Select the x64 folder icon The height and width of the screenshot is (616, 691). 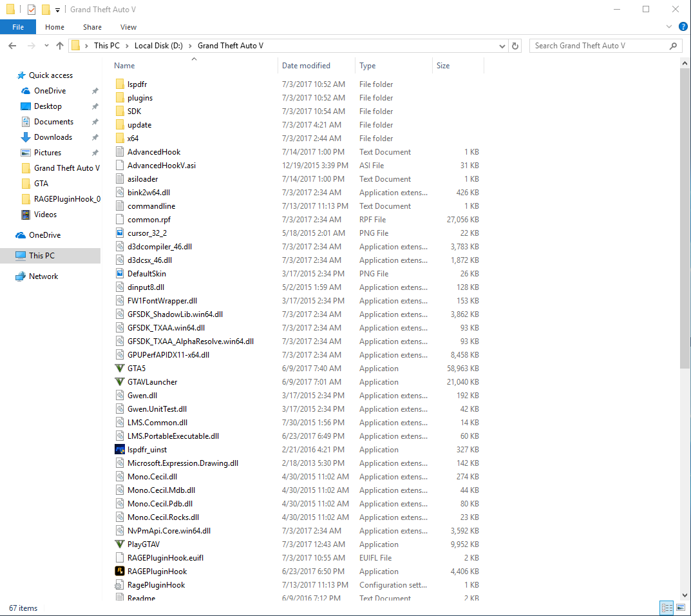[x=119, y=138]
